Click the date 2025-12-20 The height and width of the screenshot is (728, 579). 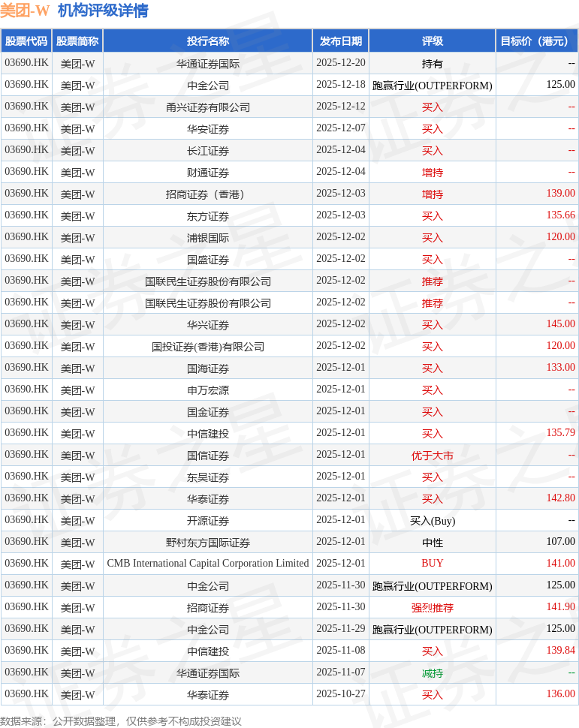tap(341, 63)
